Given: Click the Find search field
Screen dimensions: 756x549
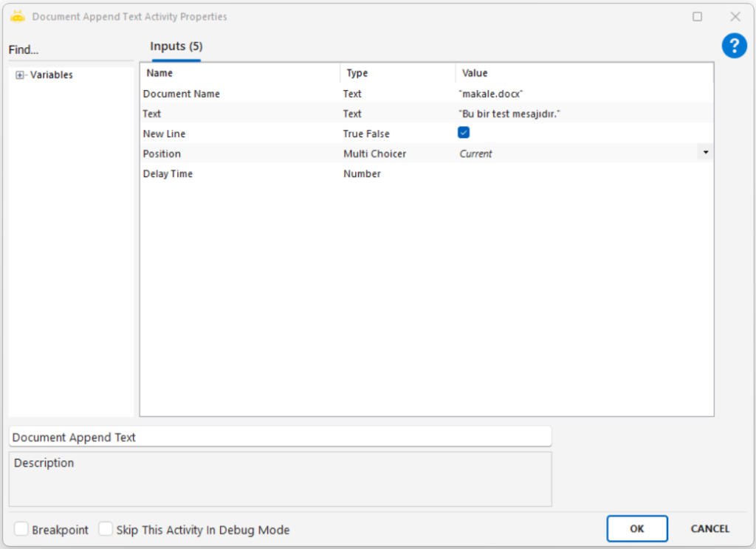Looking at the screenshot, I should 70,50.
